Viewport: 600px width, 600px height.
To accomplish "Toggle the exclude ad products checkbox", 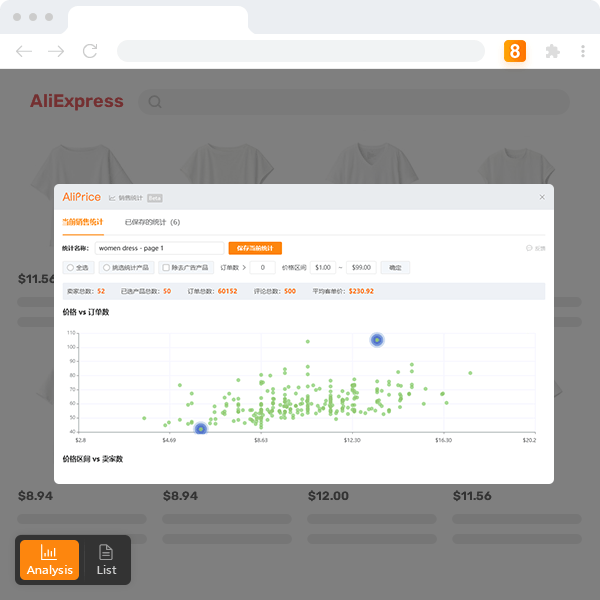I will click(x=166, y=267).
